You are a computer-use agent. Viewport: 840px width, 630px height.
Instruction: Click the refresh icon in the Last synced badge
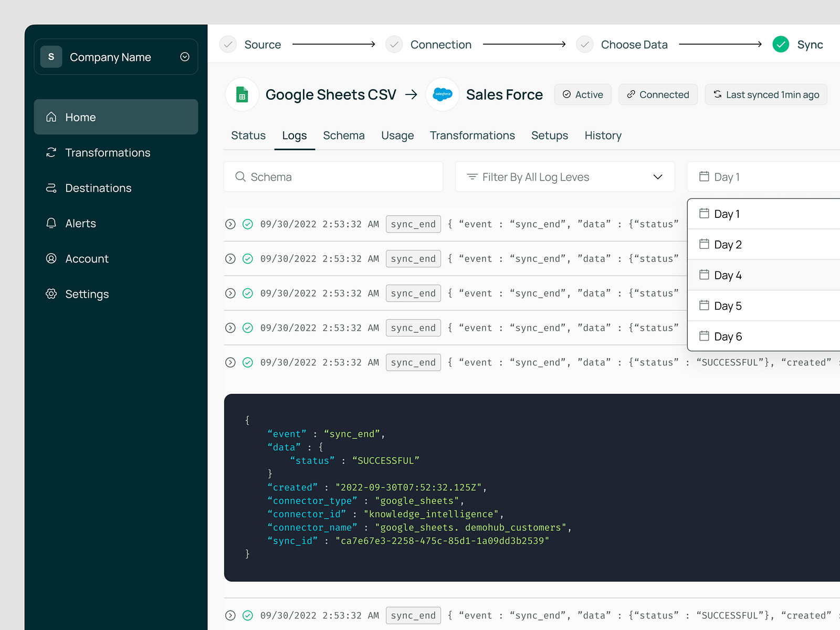point(717,94)
